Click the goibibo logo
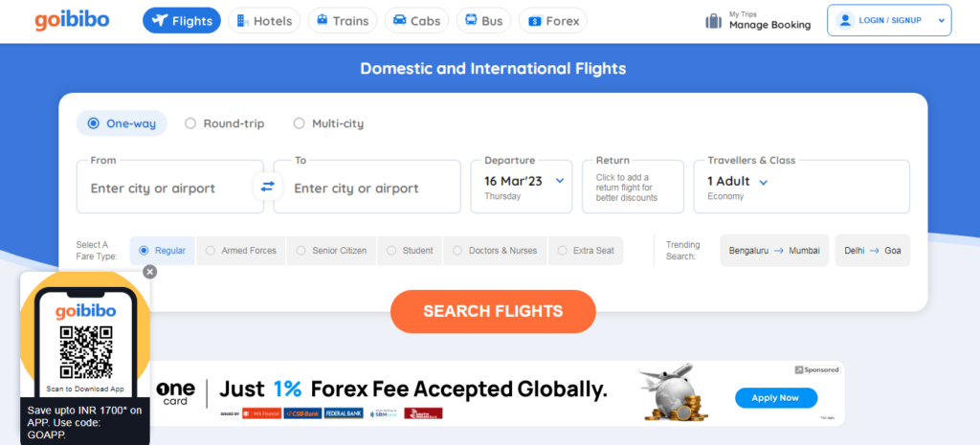This screenshot has height=445, width=980. pyautogui.click(x=74, y=20)
